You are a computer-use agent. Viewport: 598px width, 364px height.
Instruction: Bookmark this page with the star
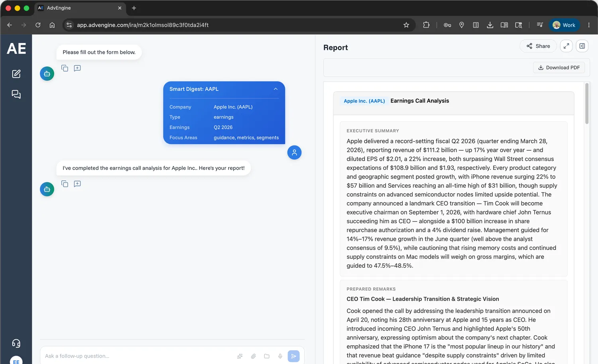pyautogui.click(x=406, y=25)
